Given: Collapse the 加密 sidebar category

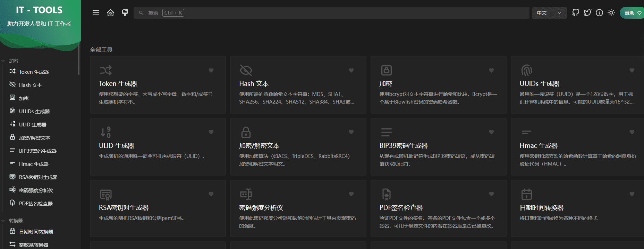Looking at the screenshot, I should tap(14, 61).
